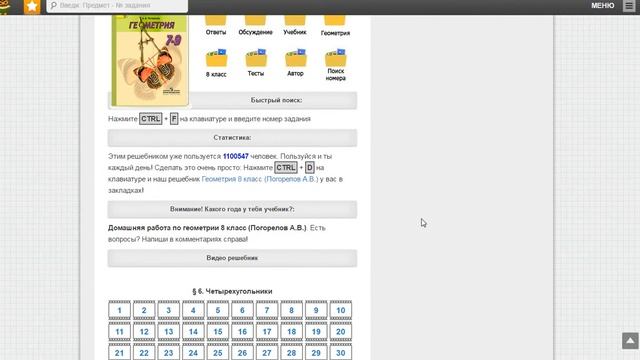Open video solution number 19
This screenshot has width=640, height=360.
(316, 331)
